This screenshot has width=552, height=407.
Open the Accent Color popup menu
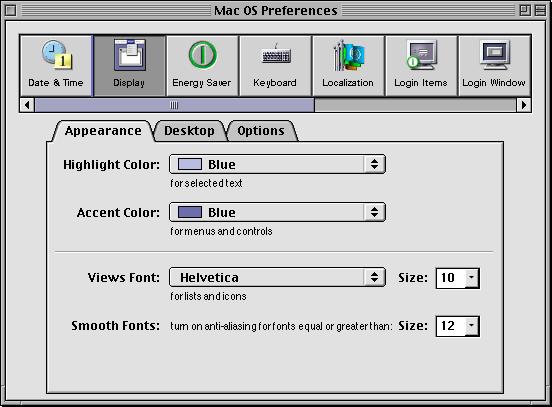point(277,212)
